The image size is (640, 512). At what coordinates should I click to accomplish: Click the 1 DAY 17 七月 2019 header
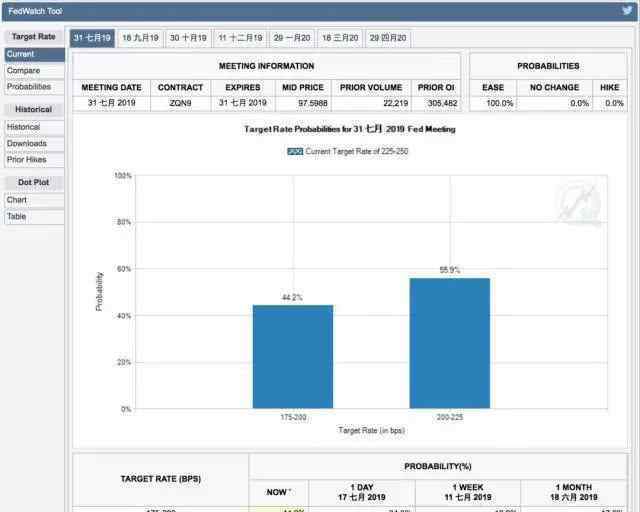[x=362, y=492]
